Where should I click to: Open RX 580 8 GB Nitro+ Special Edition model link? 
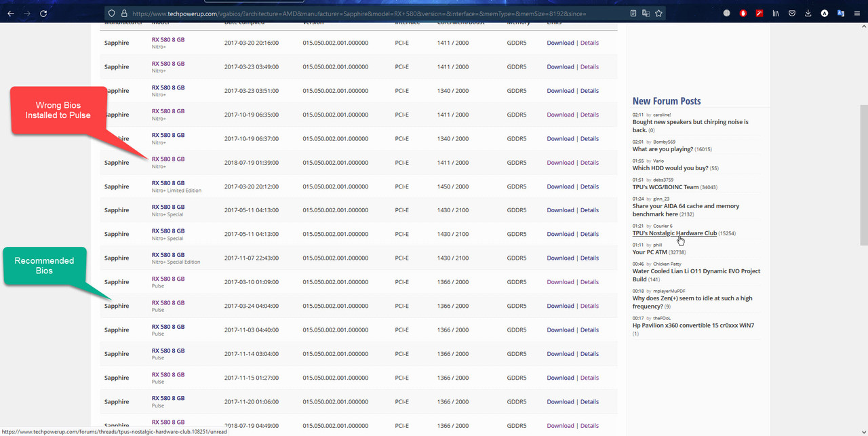[x=168, y=255]
